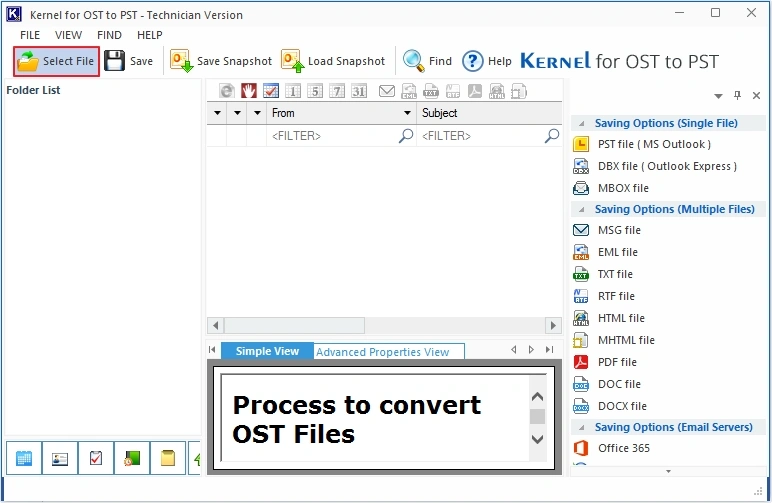
Task: Open the HELP menu
Action: (150, 35)
